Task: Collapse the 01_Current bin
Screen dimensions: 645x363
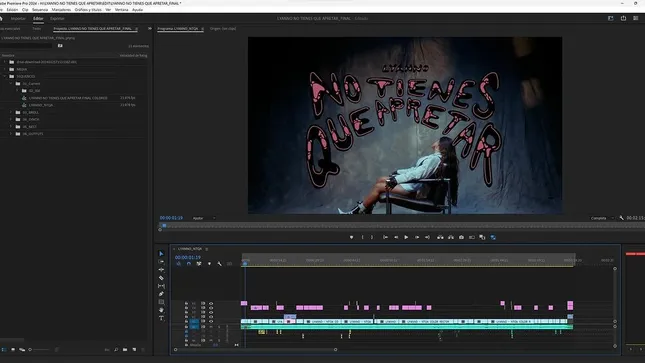Action: 11,84
